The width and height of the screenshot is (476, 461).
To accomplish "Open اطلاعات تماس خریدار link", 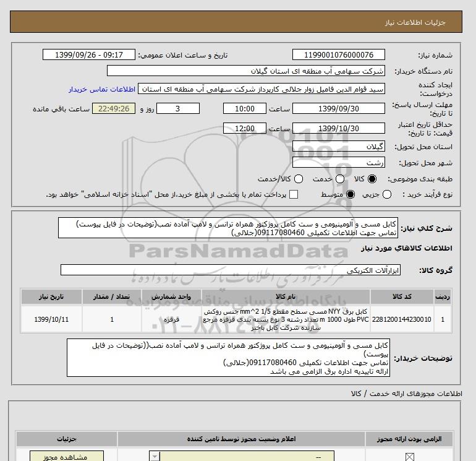I will coord(102,89).
